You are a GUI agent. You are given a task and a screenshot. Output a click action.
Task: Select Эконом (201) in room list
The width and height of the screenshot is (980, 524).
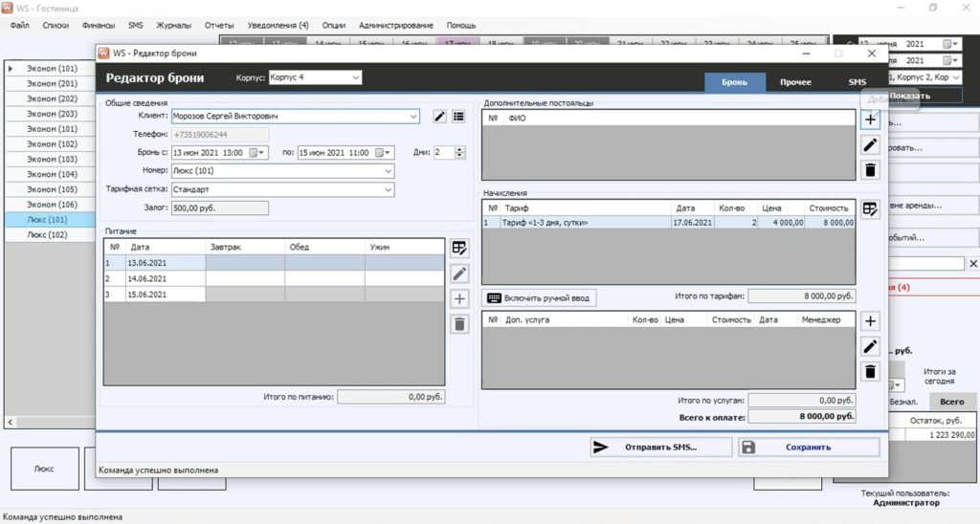[52, 84]
